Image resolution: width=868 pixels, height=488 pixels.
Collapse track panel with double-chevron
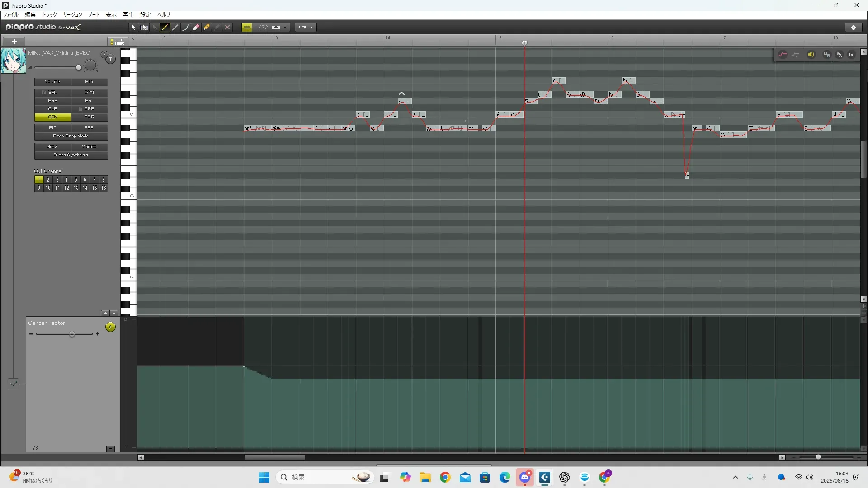coord(134,39)
